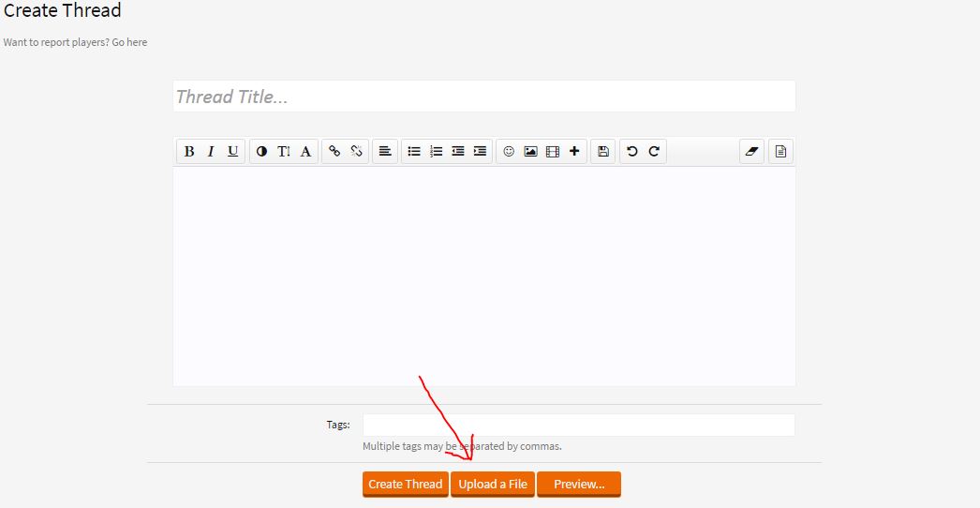
Task: Open the smilies picker
Action: click(x=509, y=152)
